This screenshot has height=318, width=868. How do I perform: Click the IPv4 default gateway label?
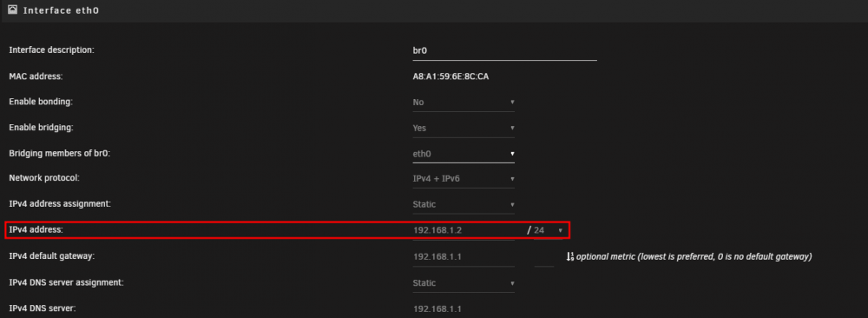[x=52, y=256]
